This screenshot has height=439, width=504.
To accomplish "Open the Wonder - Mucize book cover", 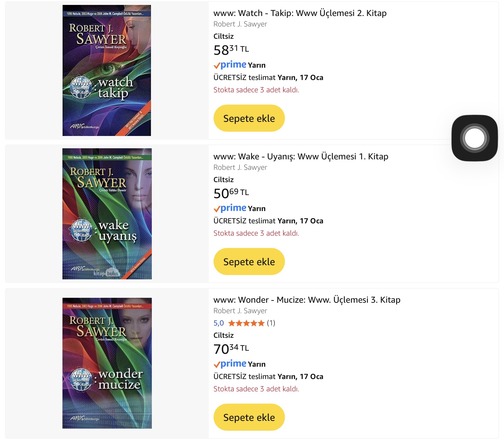I will click(x=107, y=363).
